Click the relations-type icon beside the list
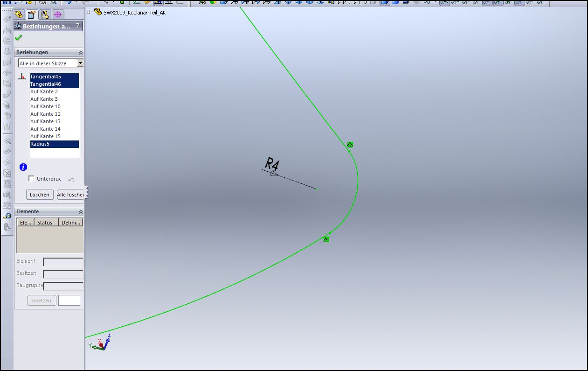The width and height of the screenshot is (588, 371). pyautogui.click(x=22, y=77)
